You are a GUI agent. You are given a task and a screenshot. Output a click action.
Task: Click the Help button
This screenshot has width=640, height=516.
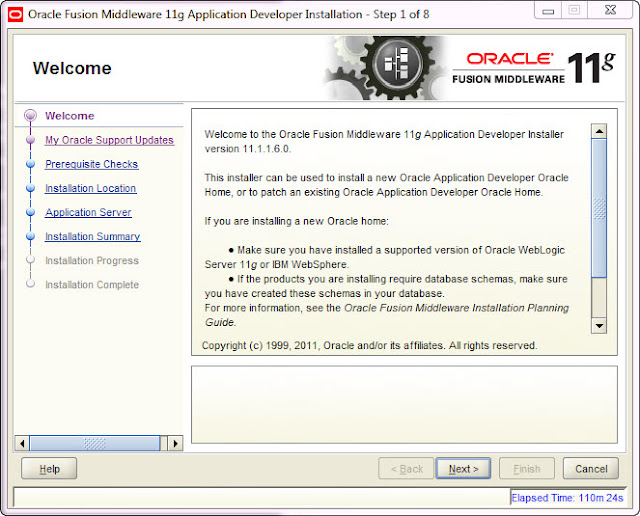pyautogui.click(x=49, y=469)
